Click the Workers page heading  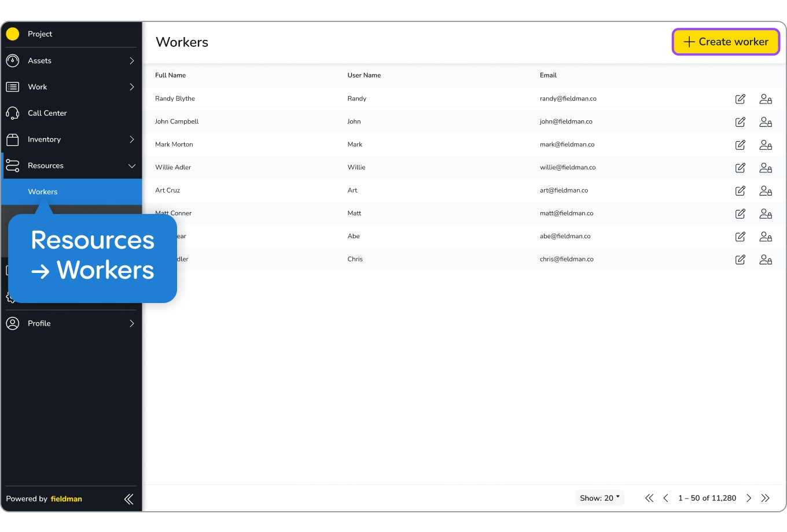(182, 42)
